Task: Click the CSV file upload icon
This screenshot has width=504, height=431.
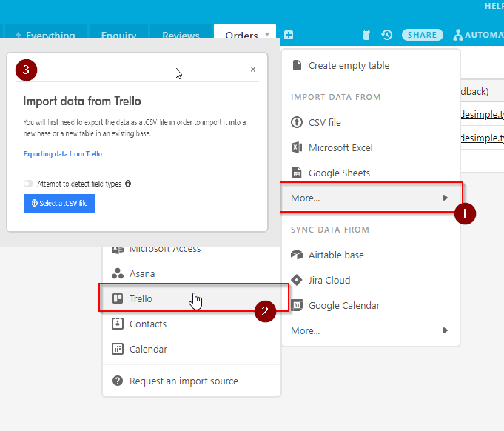Action: point(297,122)
